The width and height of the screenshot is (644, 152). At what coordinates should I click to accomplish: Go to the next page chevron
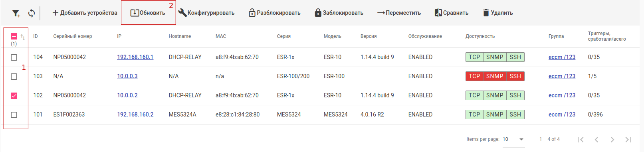click(612, 139)
